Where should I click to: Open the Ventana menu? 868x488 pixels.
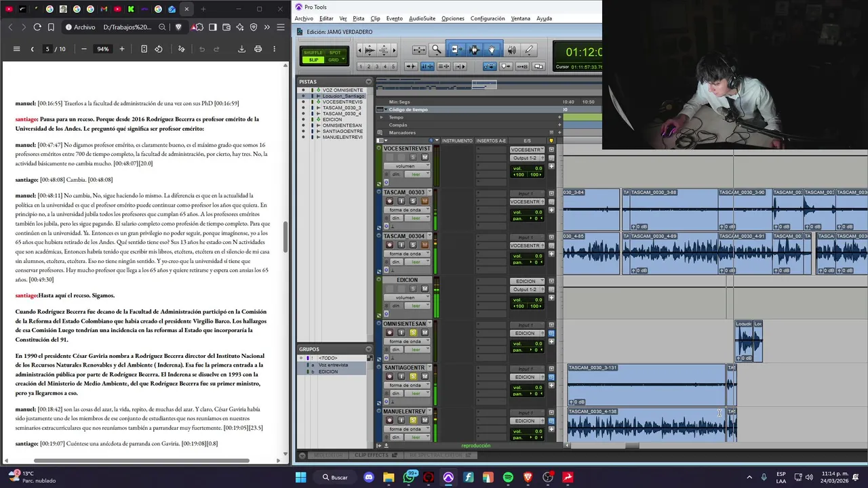pos(520,18)
